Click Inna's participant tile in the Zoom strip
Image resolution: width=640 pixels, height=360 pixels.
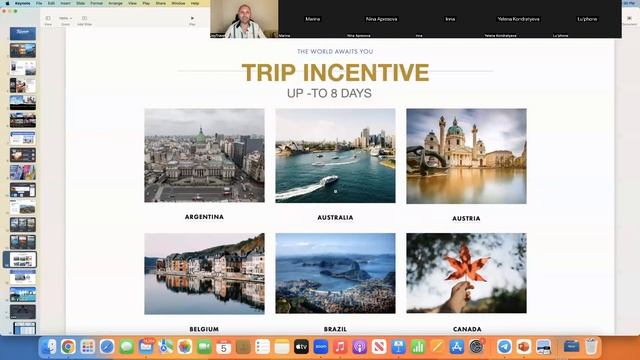click(x=450, y=19)
